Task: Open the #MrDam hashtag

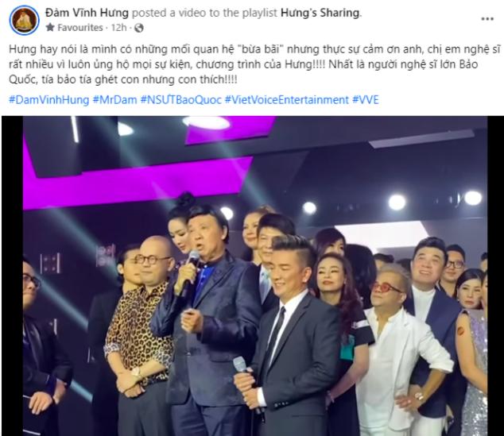Action: pyautogui.click(x=114, y=100)
